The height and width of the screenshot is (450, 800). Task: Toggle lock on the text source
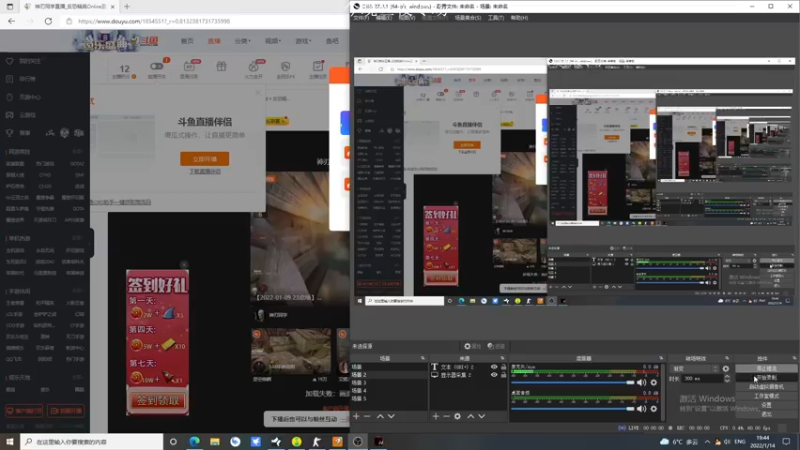point(503,367)
